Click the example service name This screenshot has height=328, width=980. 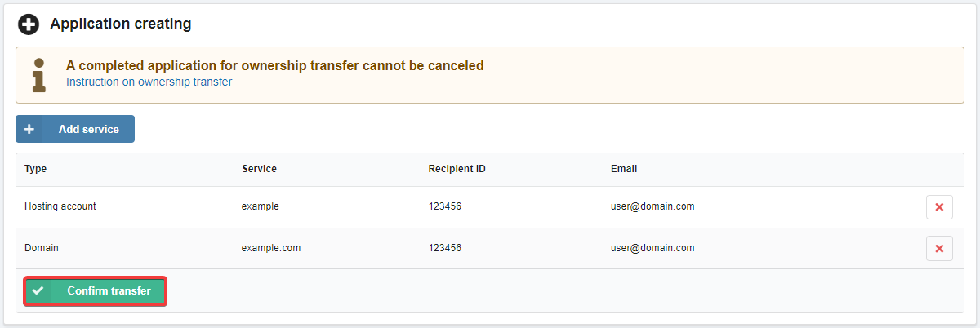261,206
